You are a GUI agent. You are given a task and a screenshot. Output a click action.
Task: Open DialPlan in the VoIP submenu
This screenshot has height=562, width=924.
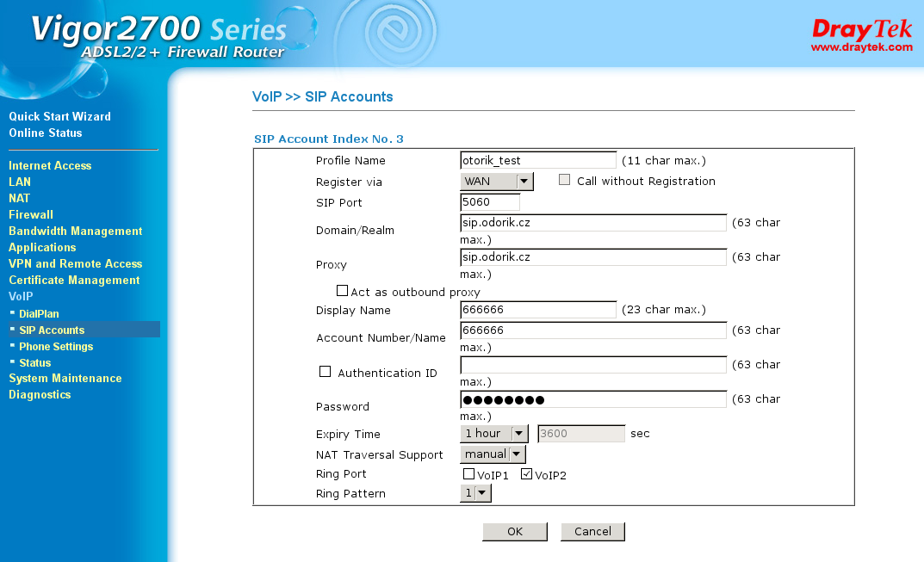[39, 314]
